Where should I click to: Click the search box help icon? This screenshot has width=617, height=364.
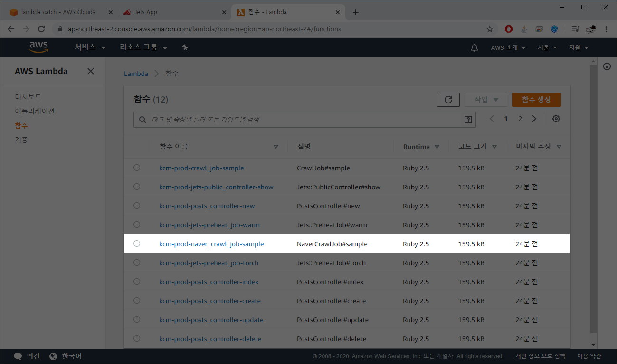tap(468, 120)
